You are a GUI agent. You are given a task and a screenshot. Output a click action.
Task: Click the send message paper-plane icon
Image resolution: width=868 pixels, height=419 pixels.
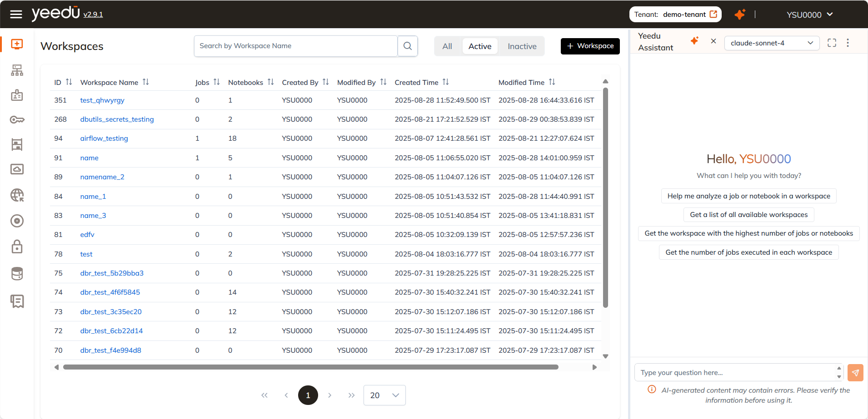tap(855, 373)
